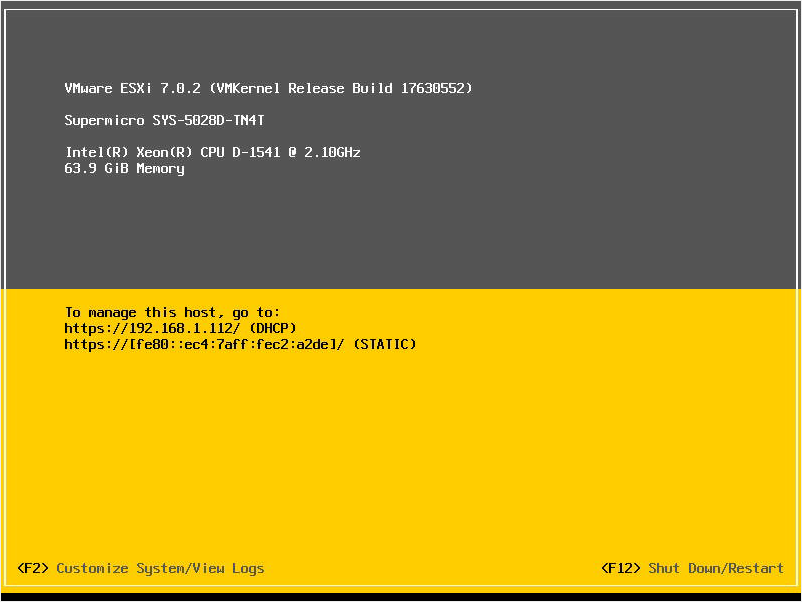Click the Intel Xeon CPU D-1541 line

click(x=212, y=152)
